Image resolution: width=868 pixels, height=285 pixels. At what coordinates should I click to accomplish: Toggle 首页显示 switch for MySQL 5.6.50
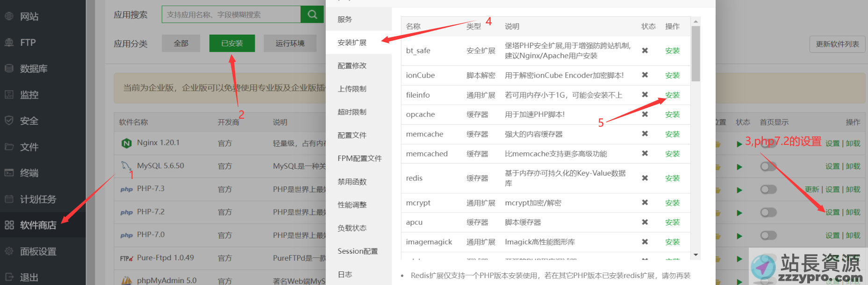(x=768, y=166)
